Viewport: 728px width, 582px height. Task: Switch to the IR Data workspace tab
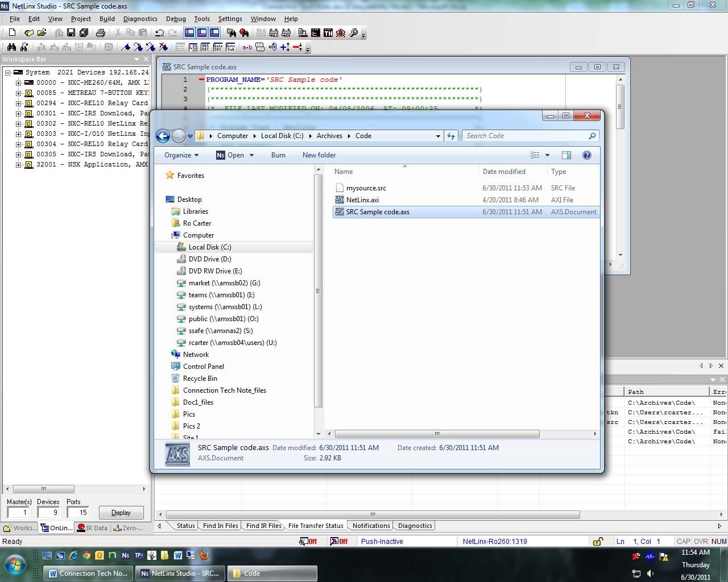92,528
